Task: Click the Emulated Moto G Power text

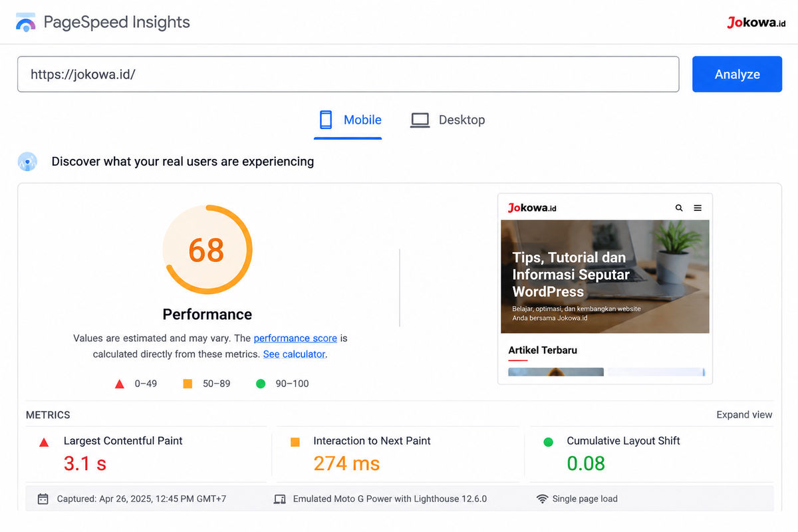Action: tap(390, 499)
